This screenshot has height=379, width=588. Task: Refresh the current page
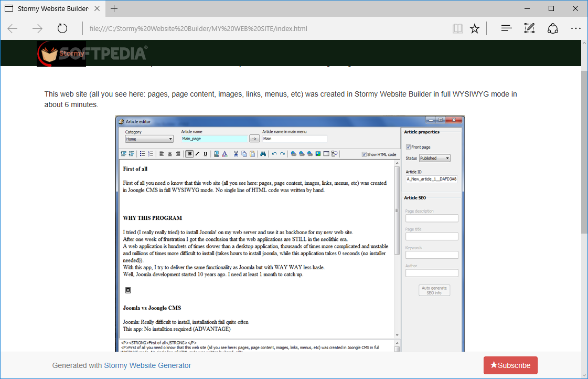tap(62, 28)
